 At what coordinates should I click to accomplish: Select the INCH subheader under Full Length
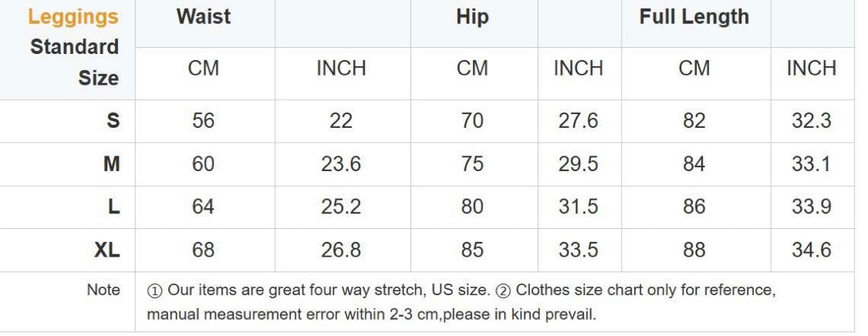pos(811,69)
